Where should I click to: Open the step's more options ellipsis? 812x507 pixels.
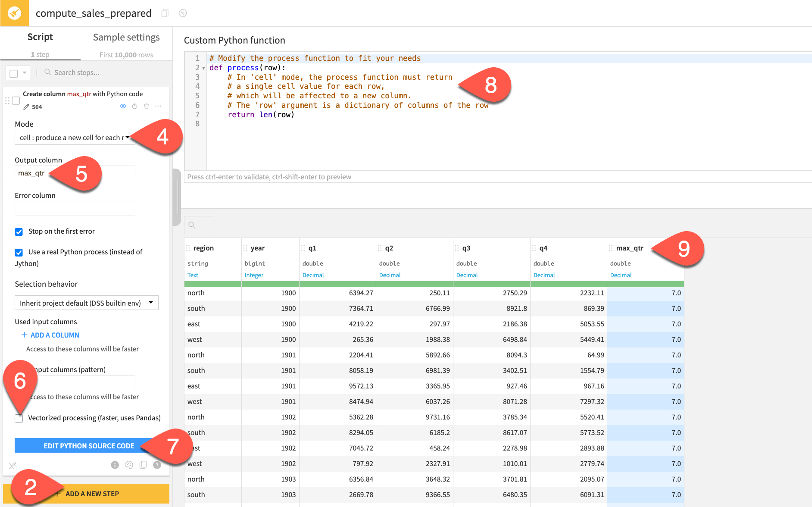[158, 106]
